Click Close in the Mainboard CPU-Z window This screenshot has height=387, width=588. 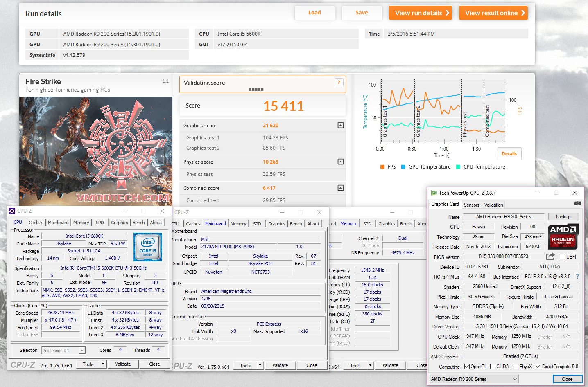coord(312,365)
